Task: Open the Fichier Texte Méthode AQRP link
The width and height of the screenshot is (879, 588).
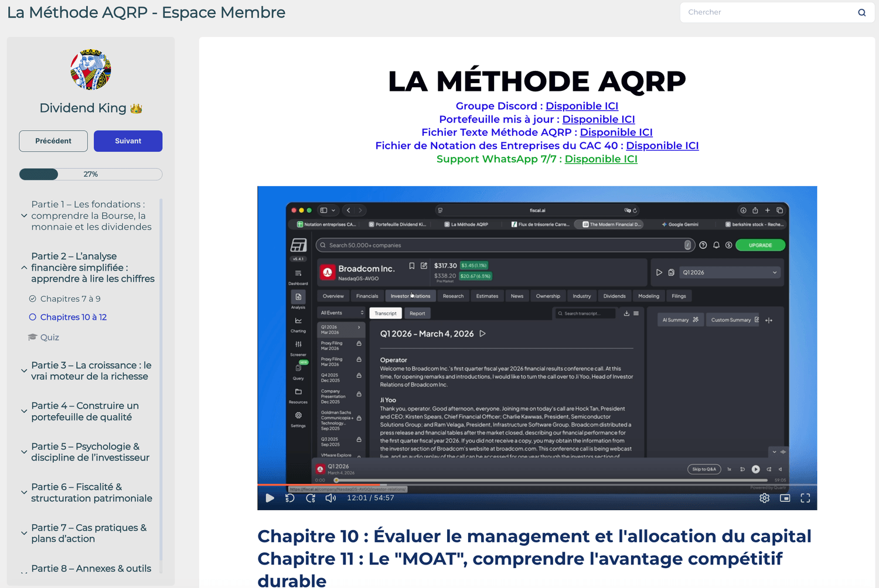Action: pyautogui.click(x=616, y=132)
